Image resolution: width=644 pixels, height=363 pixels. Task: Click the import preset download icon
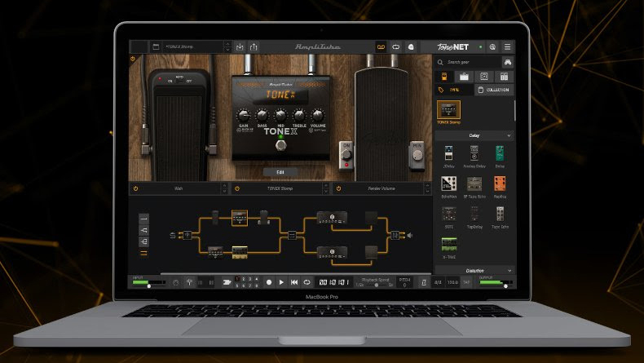(240, 46)
